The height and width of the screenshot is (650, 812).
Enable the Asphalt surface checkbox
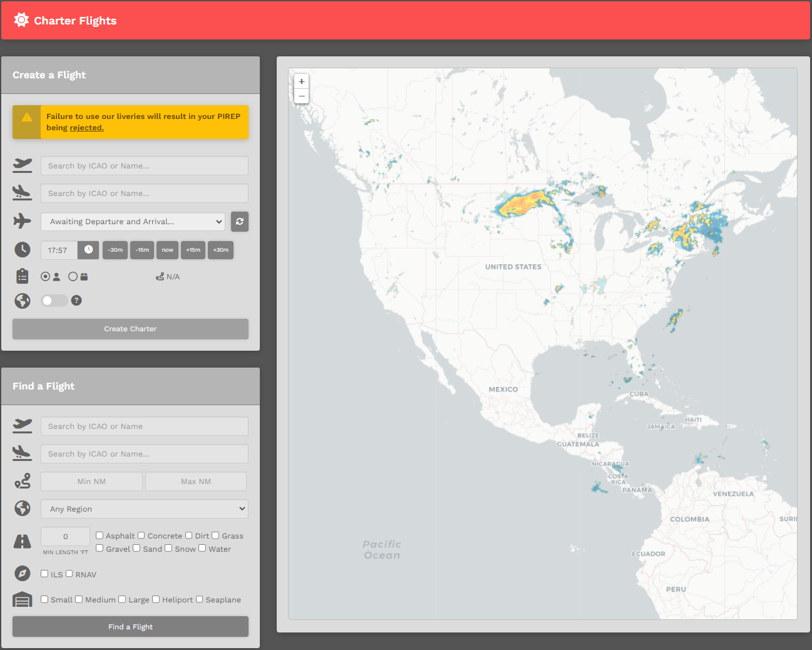(100, 535)
